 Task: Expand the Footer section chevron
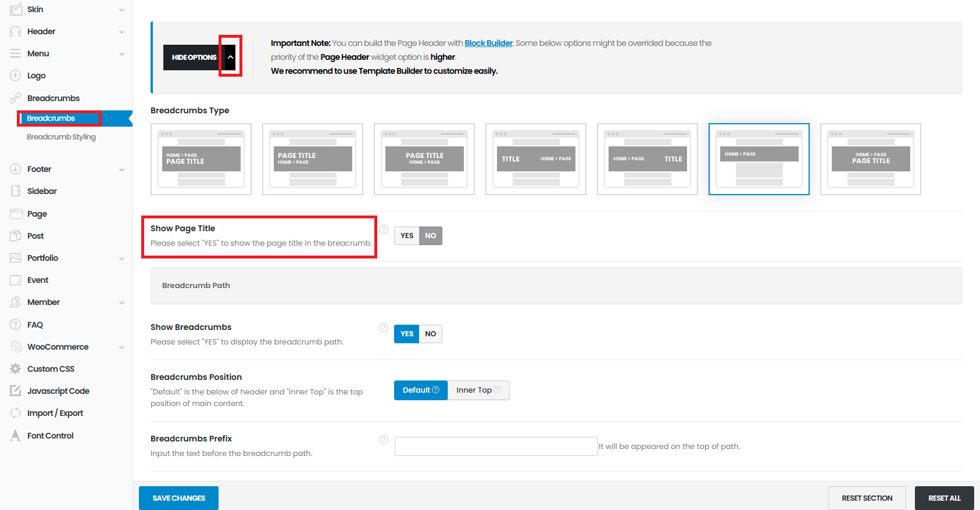click(121, 170)
